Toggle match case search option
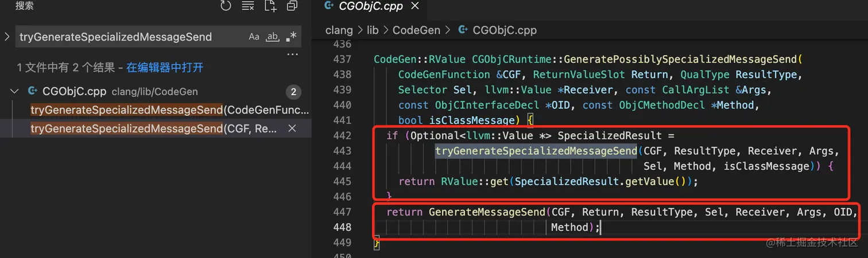The height and width of the screenshot is (258, 868). [x=254, y=37]
